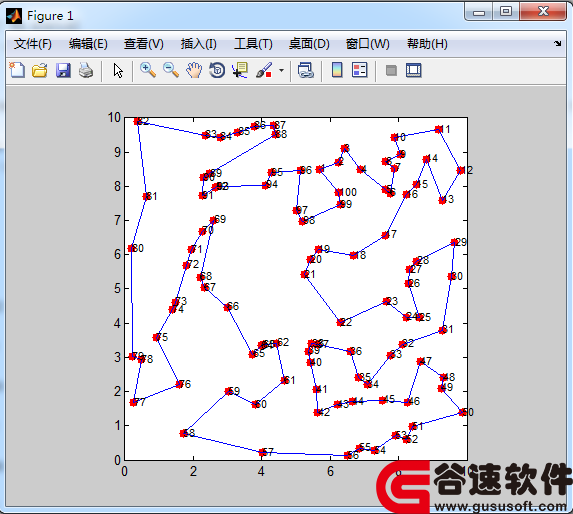573x514 pixels.
Task: Click the New Figure icon
Action: 17,70
